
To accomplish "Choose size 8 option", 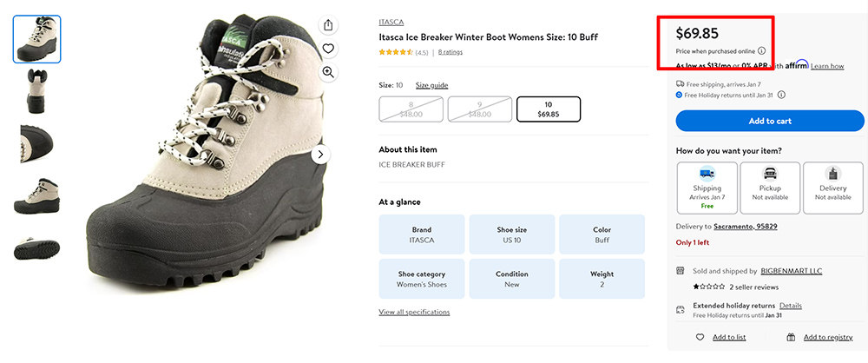I will point(411,109).
